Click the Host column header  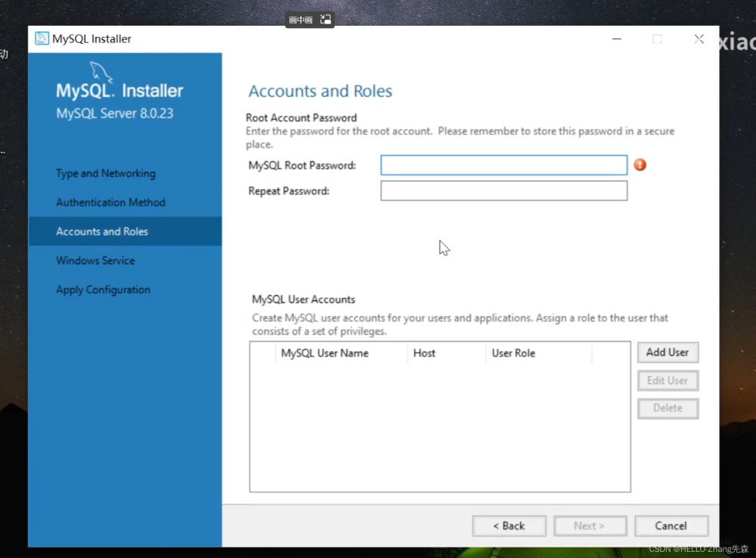click(425, 353)
